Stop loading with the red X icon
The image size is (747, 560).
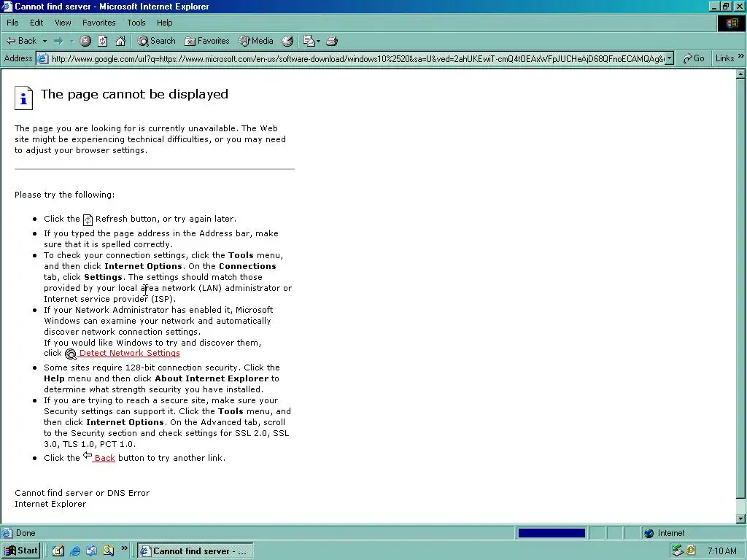(x=85, y=41)
